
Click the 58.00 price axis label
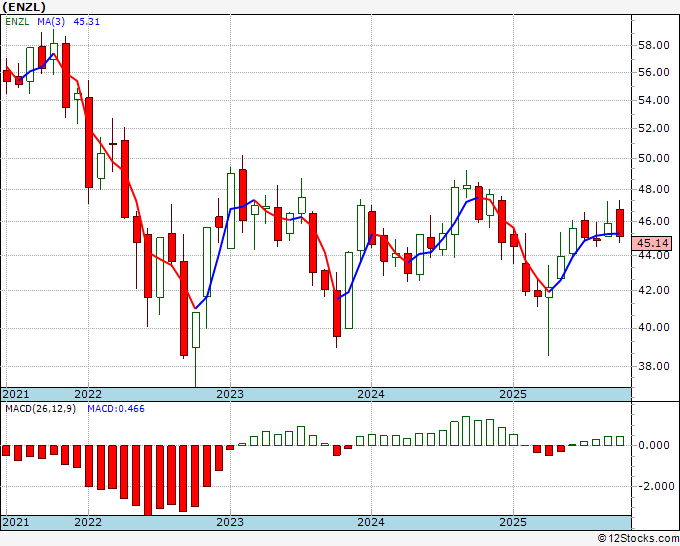pyautogui.click(x=654, y=46)
